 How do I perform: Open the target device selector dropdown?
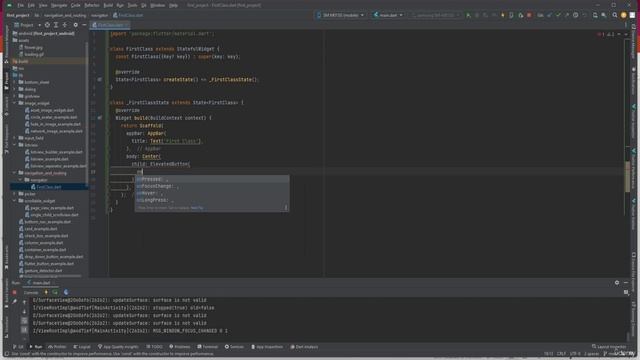coord(340,15)
